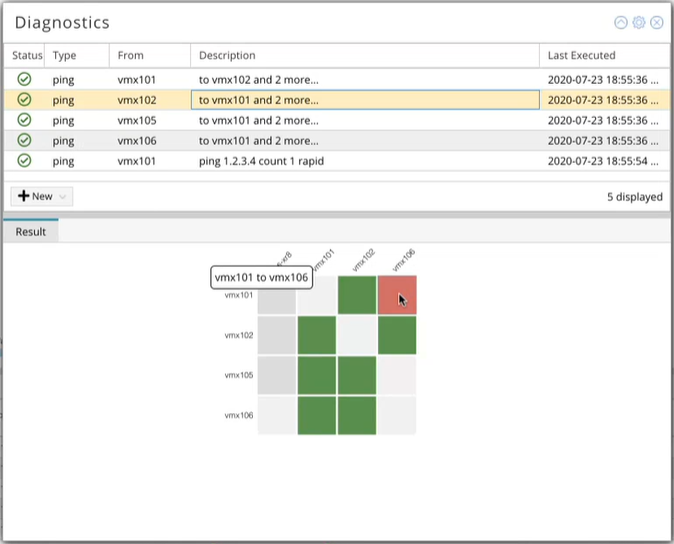
Task: Select the red vmx101 to vmx106 cell
Action: (396, 295)
